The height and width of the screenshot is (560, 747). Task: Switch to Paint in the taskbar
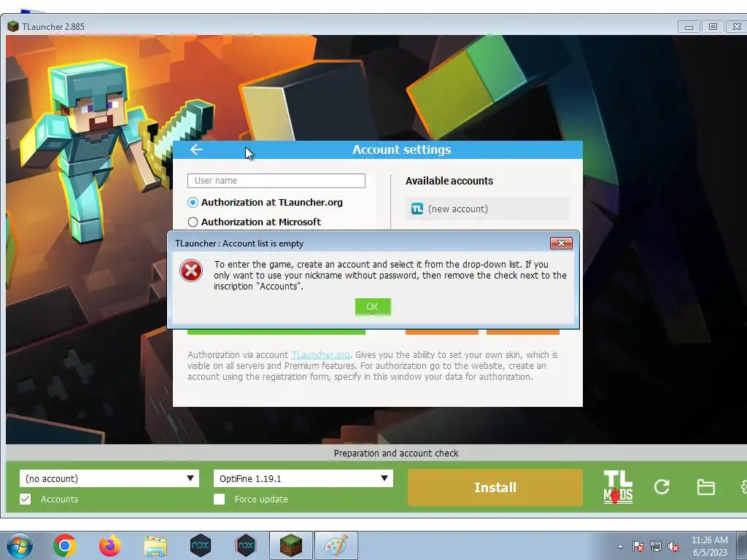(336, 545)
